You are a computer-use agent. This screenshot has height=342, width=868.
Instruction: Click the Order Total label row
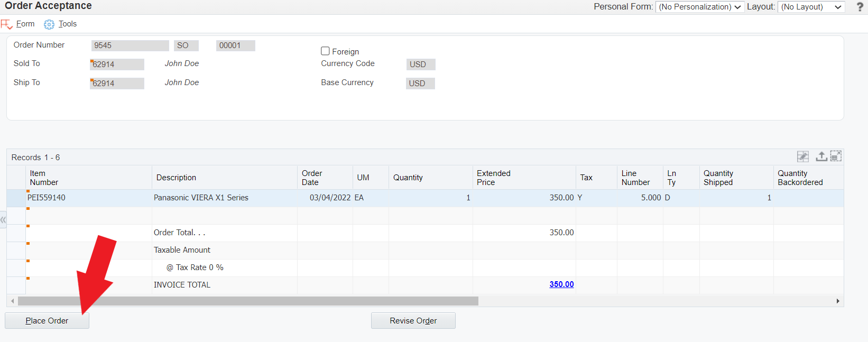(x=180, y=233)
